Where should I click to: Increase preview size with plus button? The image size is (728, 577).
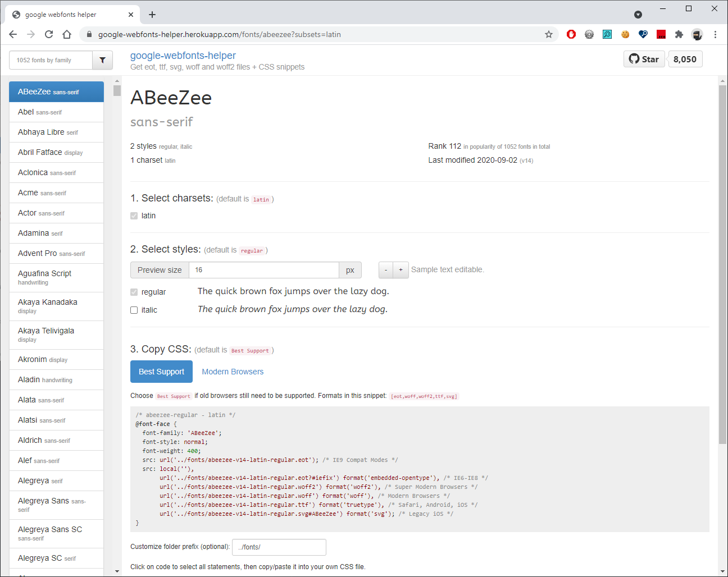401,270
